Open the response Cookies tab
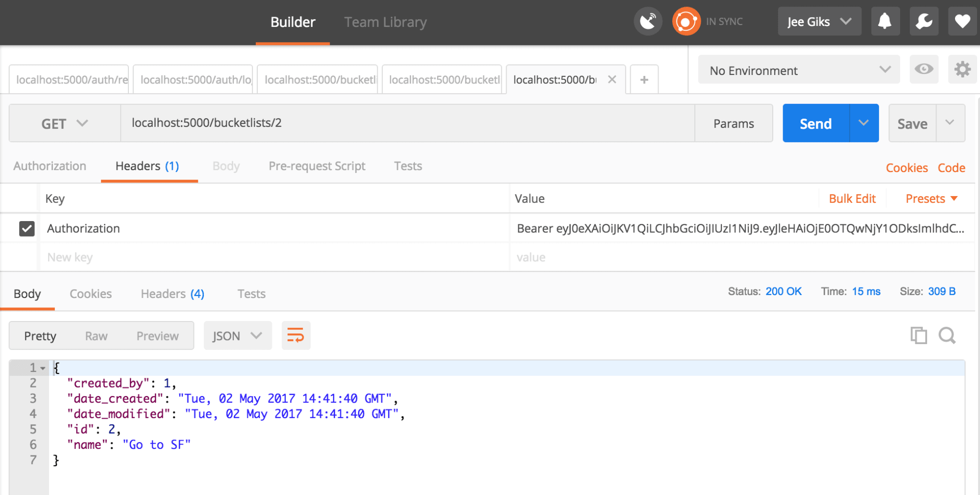This screenshot has height=495, width=980. (x=91, y=294)
